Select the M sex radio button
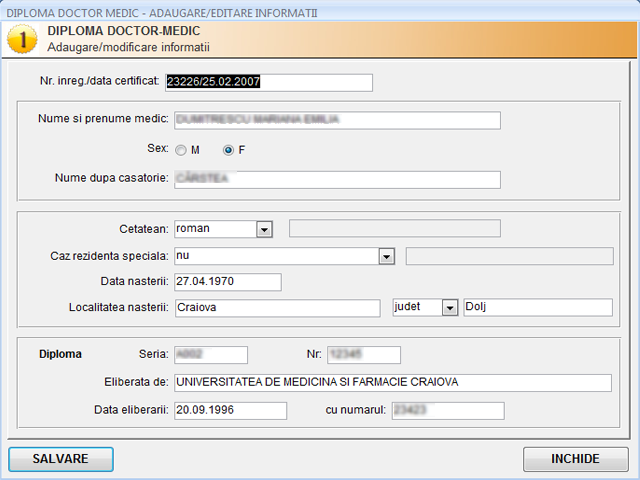The height and width of the screenshot is (480, 640). pos(181,150)
